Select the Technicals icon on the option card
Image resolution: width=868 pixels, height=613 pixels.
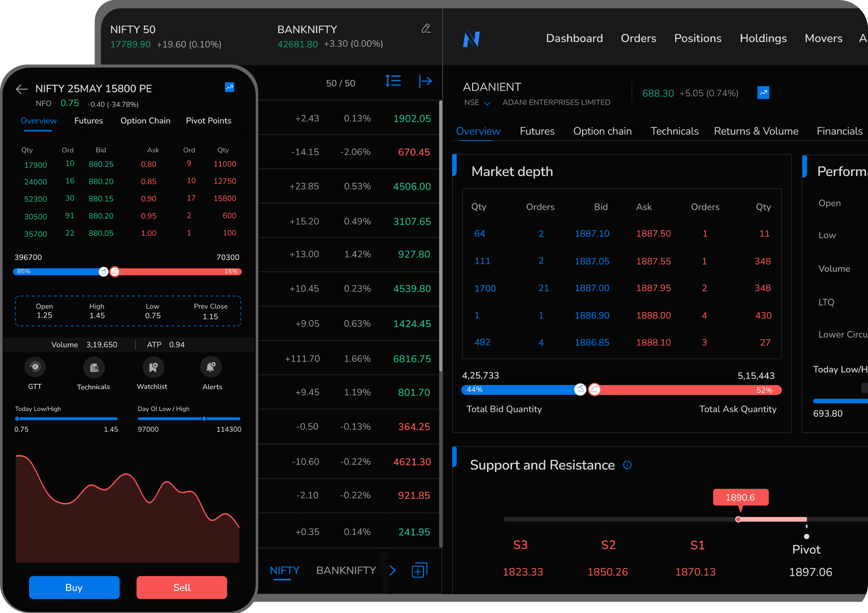[x=94, y=367]
